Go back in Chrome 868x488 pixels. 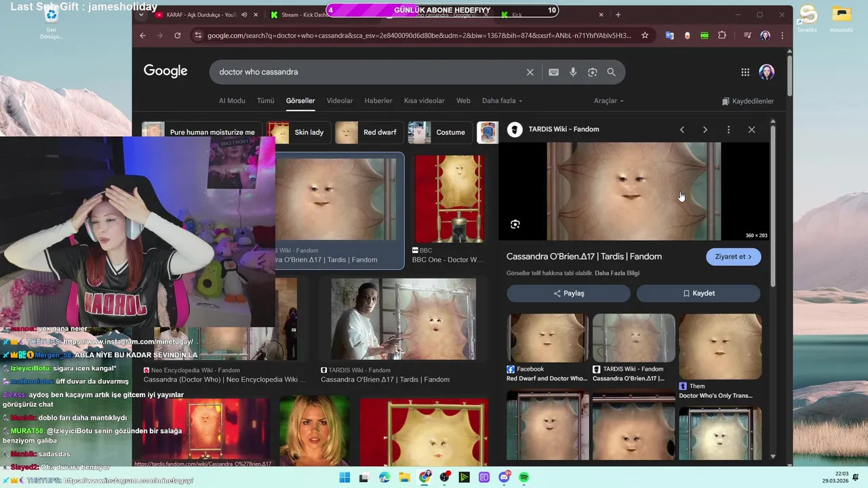(x=142, y=35)
